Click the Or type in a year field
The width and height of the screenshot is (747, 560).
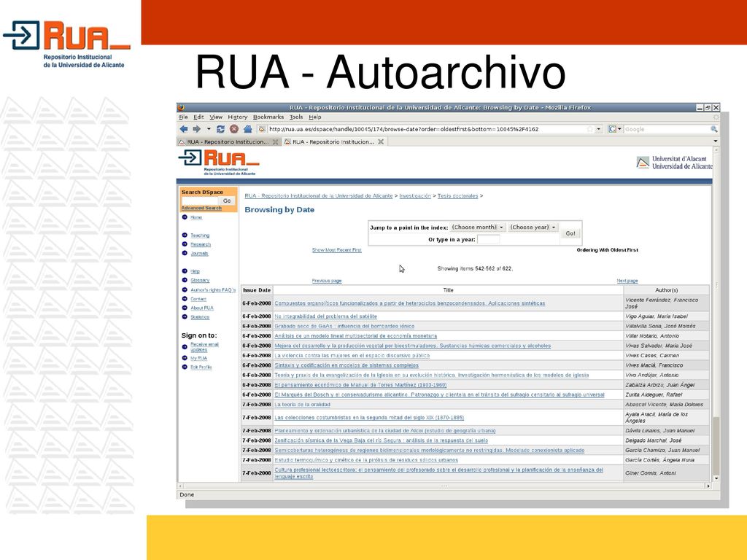coord(488,239)
